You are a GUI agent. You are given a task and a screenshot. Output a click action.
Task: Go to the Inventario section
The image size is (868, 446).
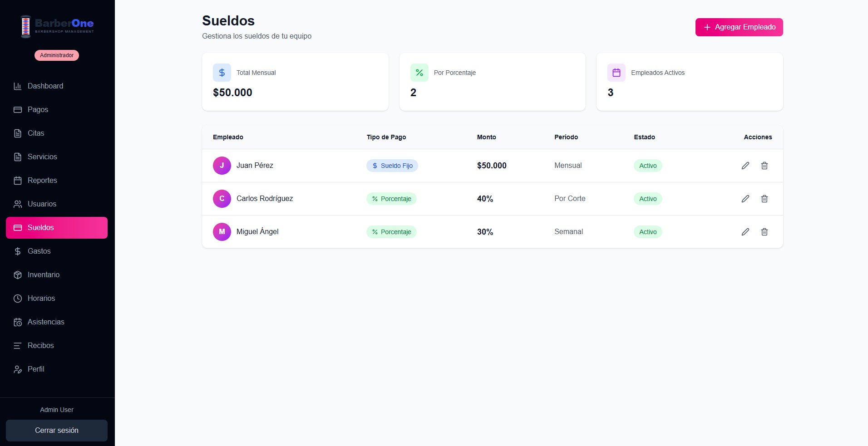pyautogui.click(x=43, y=275)
